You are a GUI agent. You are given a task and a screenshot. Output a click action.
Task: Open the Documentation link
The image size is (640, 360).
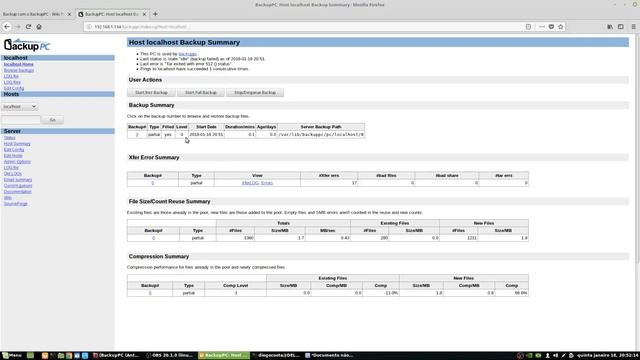(x=18, y=191)
